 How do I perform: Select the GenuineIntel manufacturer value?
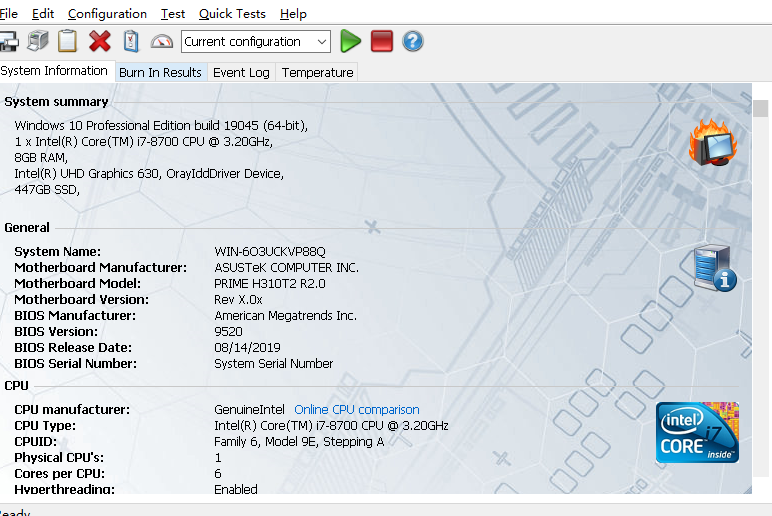tap(250, 410)
